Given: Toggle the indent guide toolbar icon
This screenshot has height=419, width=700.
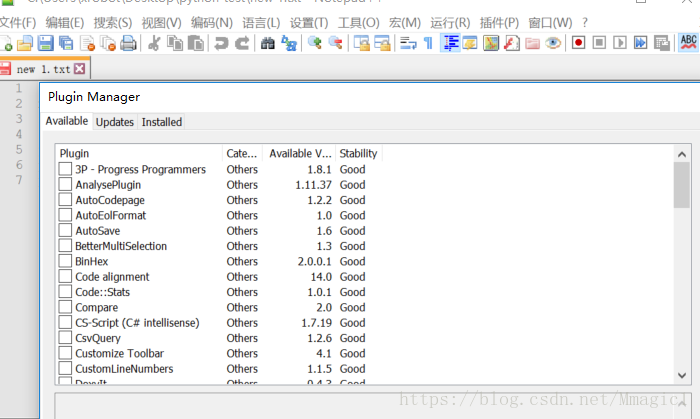Looking at the screenshot, I should (450, 43).
